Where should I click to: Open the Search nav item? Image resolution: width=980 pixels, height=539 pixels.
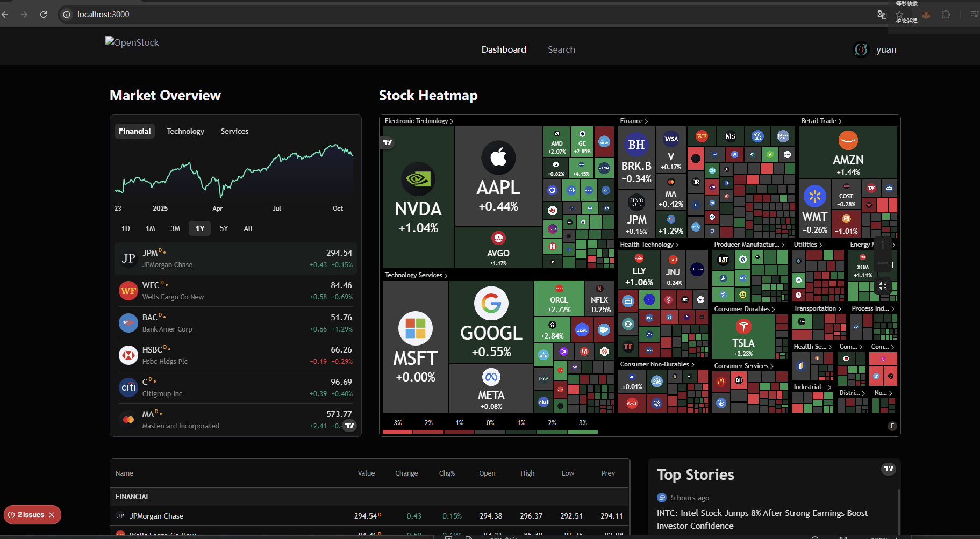[x=561, y=49]
